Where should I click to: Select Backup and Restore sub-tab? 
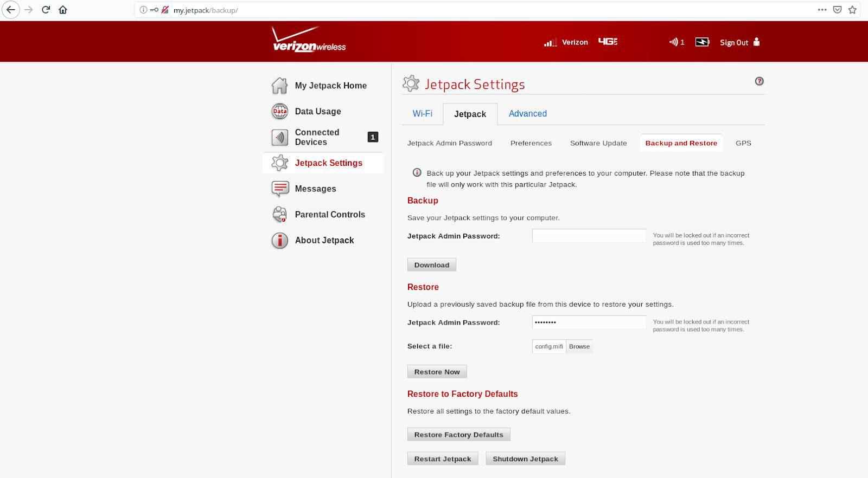tap(681, 143)
